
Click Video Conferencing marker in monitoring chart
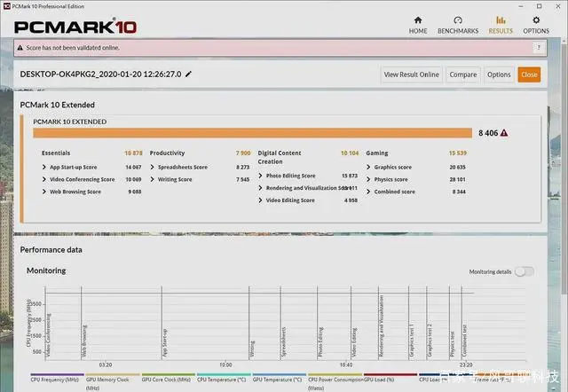(x=48, y=335)
